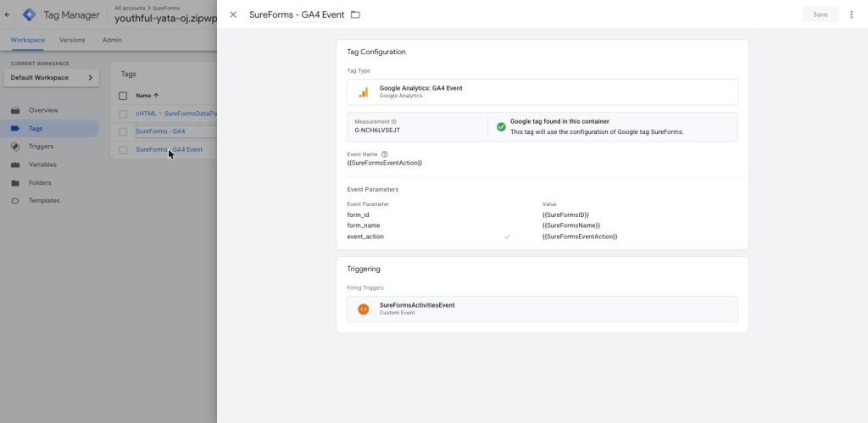Viewport: 868px width, 423px height.
Task: Click the Google Analytics bar chart icon
Action: [x=363, y=92]
